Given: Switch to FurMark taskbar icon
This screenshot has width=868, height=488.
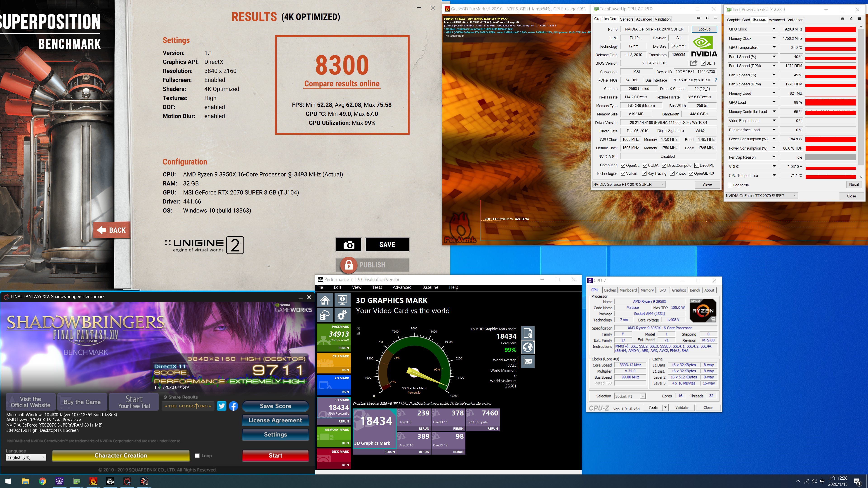Looking at the screenshot, I should coord(93,481).
